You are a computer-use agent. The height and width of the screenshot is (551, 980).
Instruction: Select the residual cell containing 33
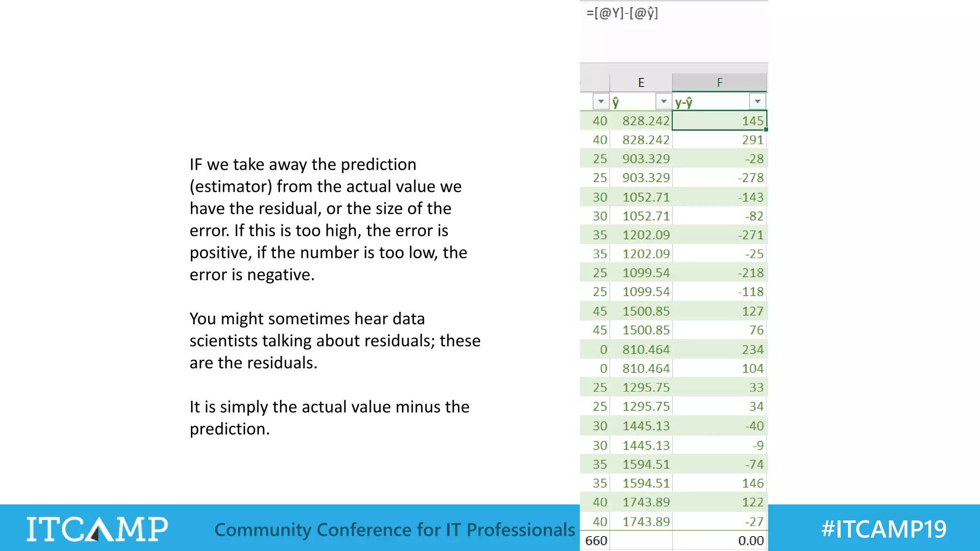[x=720, y=387]
